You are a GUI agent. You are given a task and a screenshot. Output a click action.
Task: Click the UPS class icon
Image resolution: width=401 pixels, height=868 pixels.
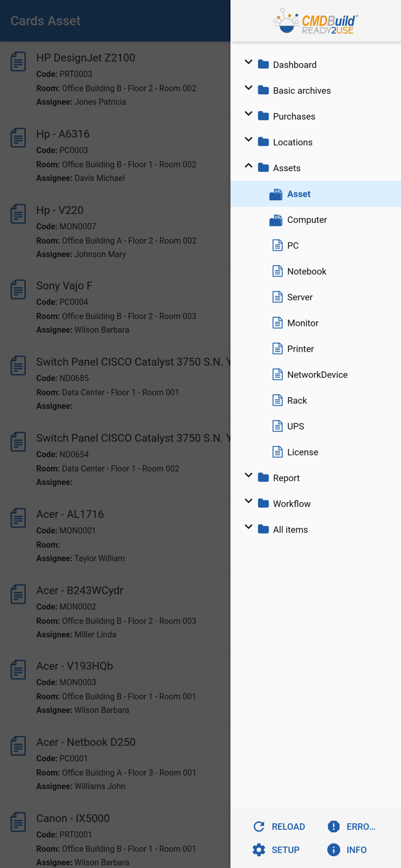(277, 426)
